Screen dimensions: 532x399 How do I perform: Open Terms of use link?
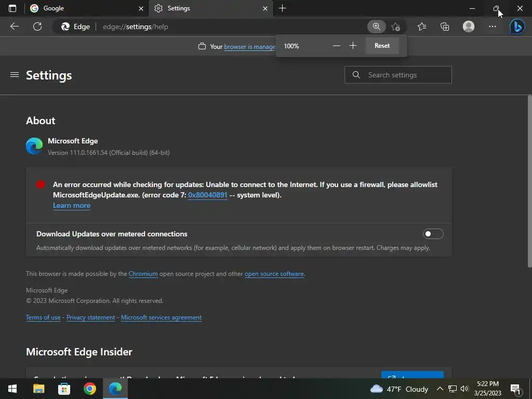[x=43, y=317]
